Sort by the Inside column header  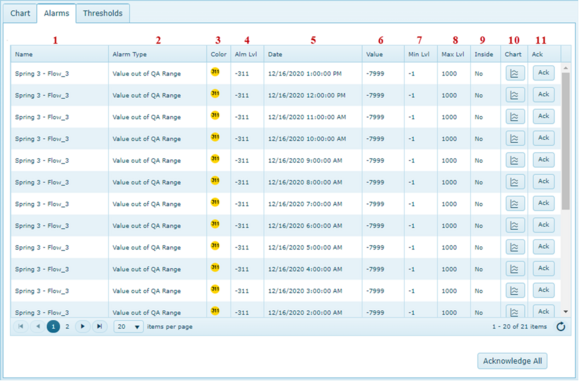coord(485,54)
